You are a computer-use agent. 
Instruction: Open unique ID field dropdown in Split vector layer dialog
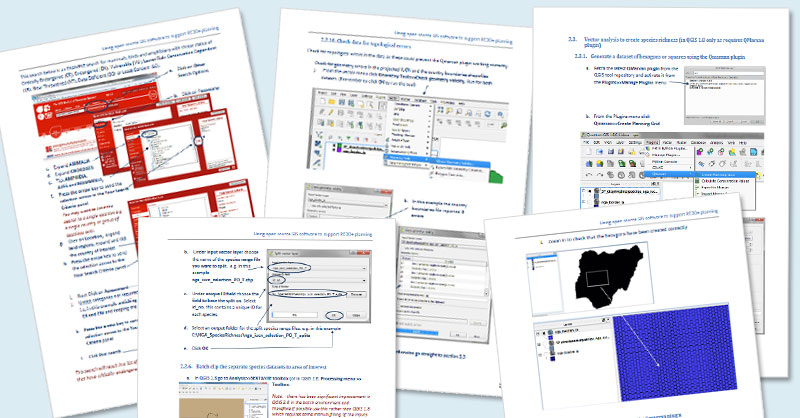pos(318,281)
